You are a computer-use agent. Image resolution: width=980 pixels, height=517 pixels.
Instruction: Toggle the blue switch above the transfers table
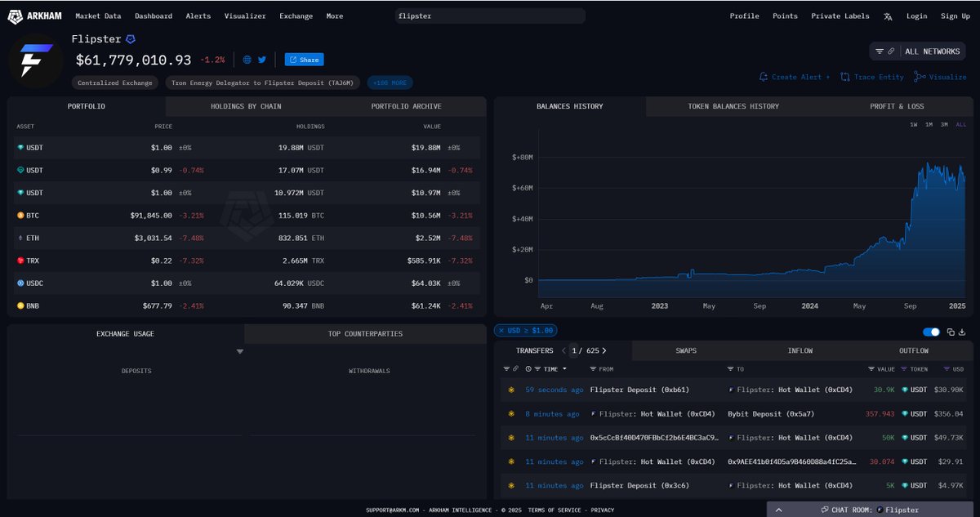[x=931, y=332]
